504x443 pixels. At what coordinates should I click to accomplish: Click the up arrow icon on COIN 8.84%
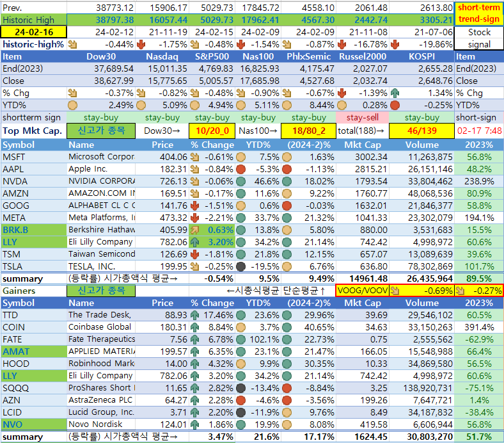coord(194,328)
